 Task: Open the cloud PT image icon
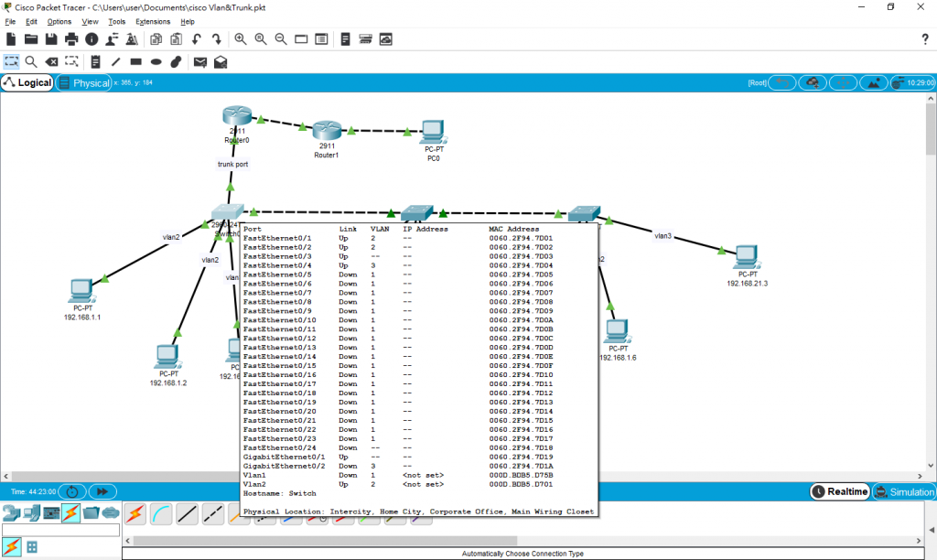click(386, 39)
